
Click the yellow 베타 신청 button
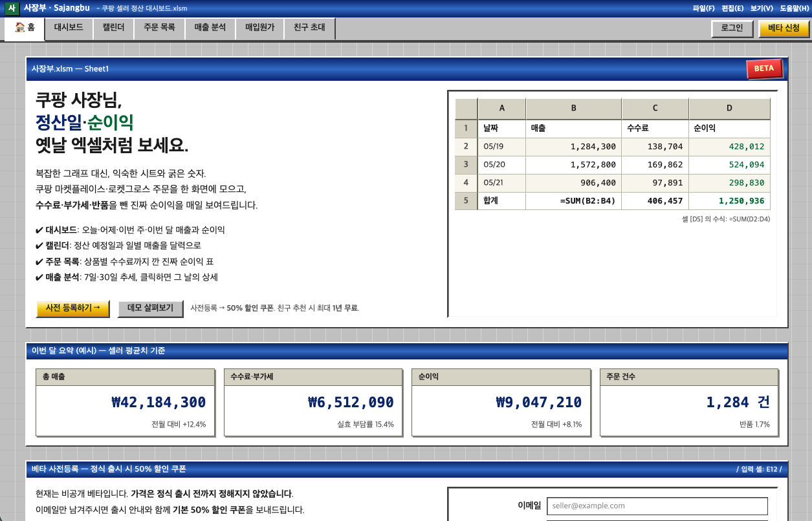pyautogui.click(x=784, y=29)
